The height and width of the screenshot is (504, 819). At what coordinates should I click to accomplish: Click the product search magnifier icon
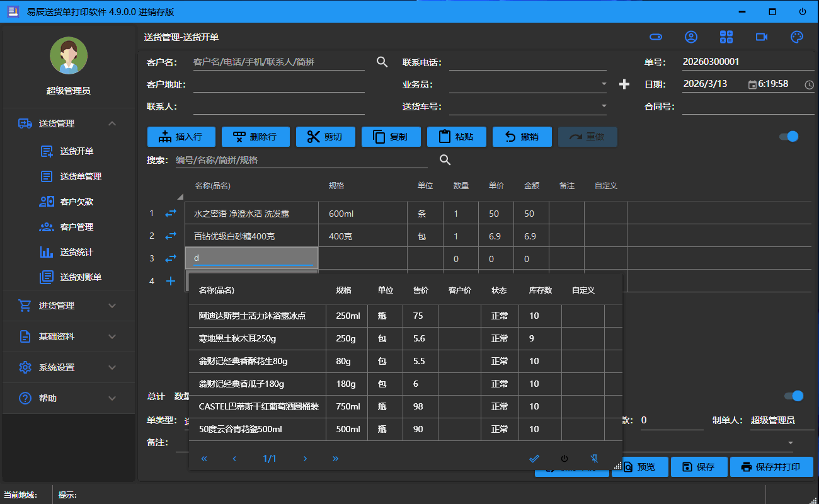(445, 160)
